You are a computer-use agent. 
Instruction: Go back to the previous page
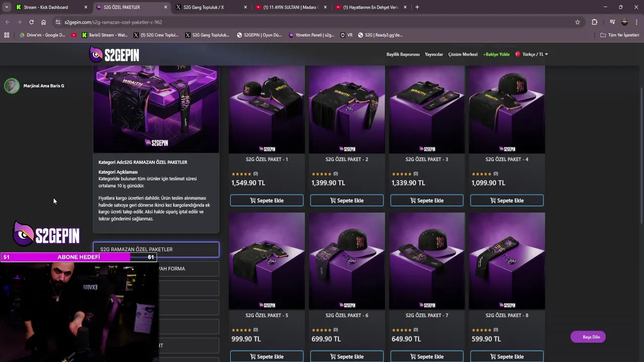pyautogui.click(x=7, y=22)
